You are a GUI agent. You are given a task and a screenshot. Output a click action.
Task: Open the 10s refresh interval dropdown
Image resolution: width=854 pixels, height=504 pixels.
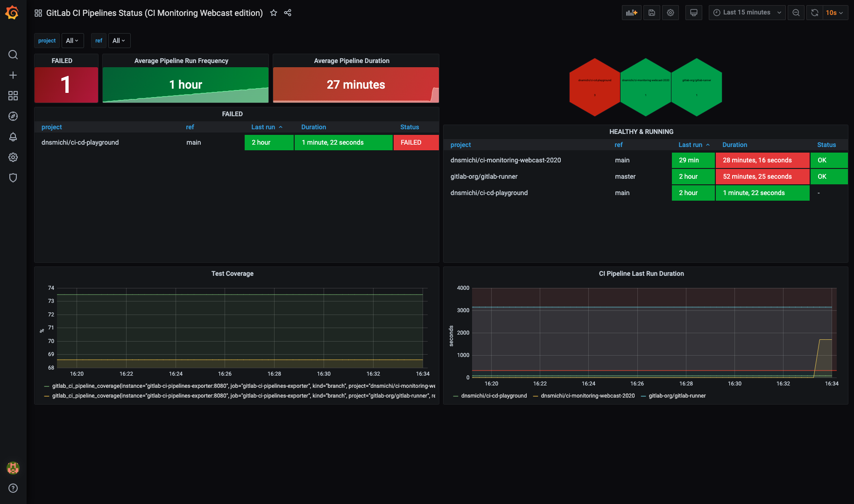[x=834, y=13]
